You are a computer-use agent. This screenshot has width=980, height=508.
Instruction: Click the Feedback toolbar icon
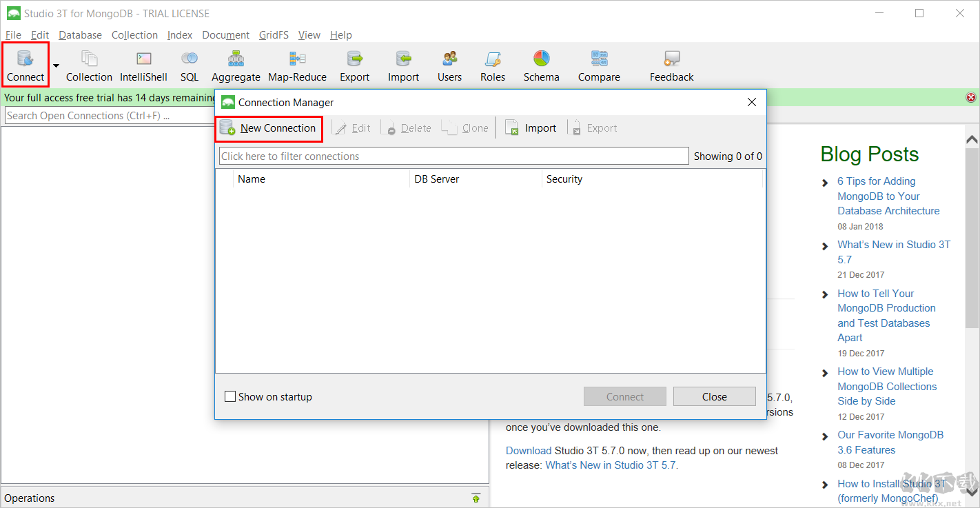(671, 65)
